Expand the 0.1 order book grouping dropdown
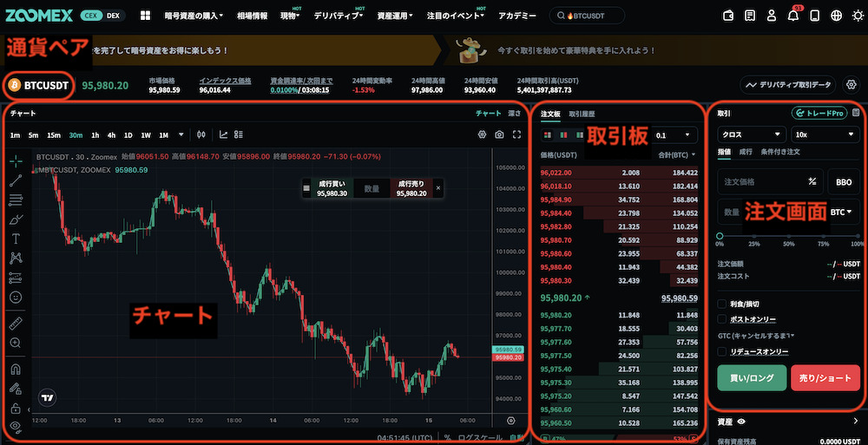Screen dimensions: 868x445 pyautogui.click(x=675, y=135)
